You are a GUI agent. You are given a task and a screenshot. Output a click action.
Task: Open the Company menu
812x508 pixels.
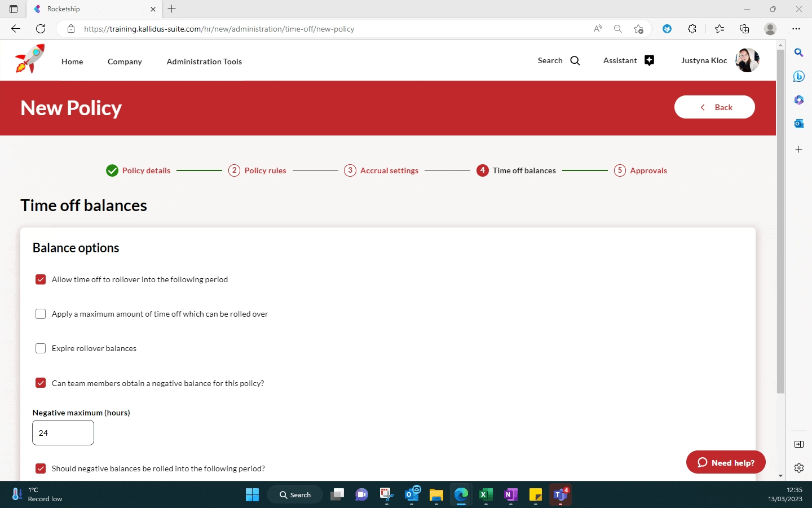point(125,62)
